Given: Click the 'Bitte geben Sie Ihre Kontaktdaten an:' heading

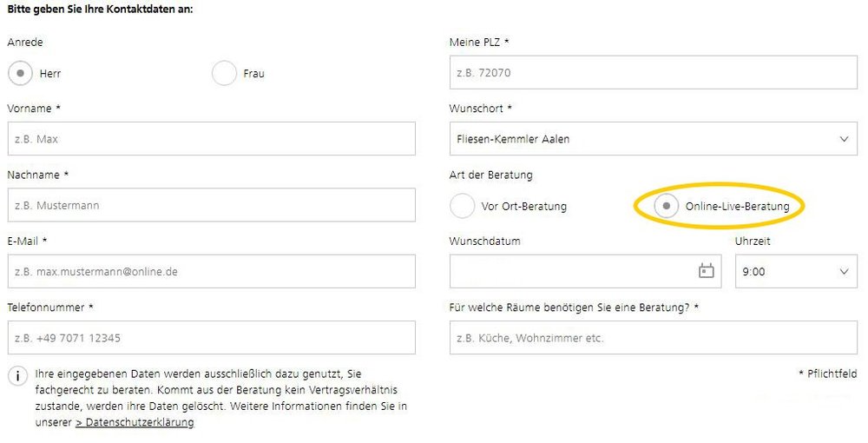Looking at the screenshot, I should pos(100,10).
